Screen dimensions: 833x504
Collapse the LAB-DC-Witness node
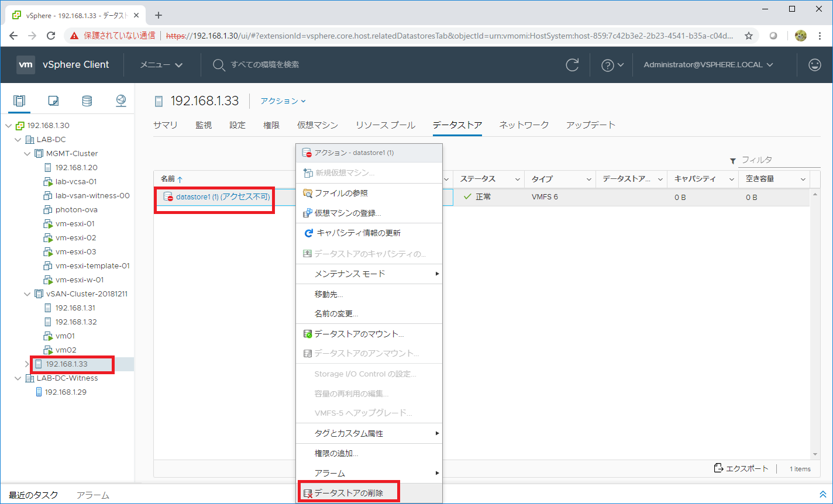coord(18,378)
